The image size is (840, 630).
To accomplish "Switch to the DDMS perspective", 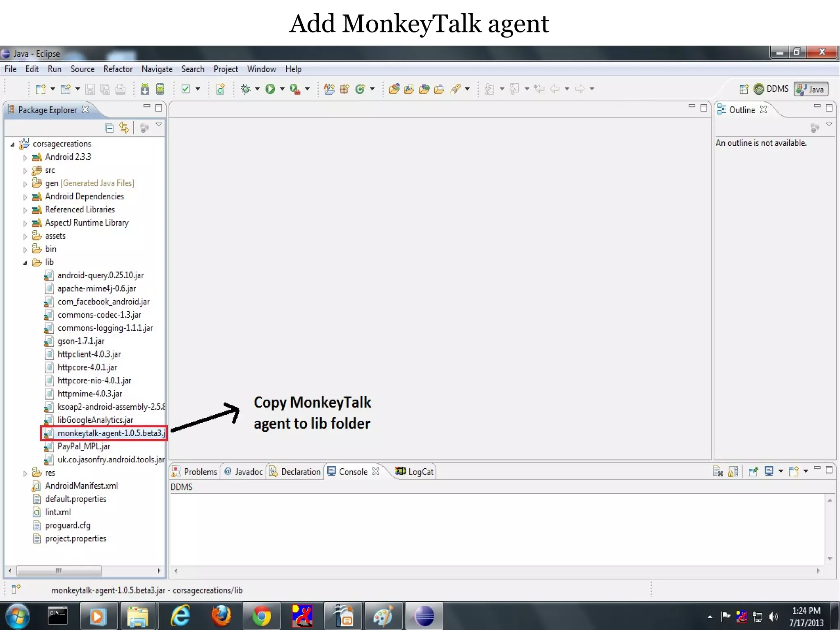I will [771, 89].
